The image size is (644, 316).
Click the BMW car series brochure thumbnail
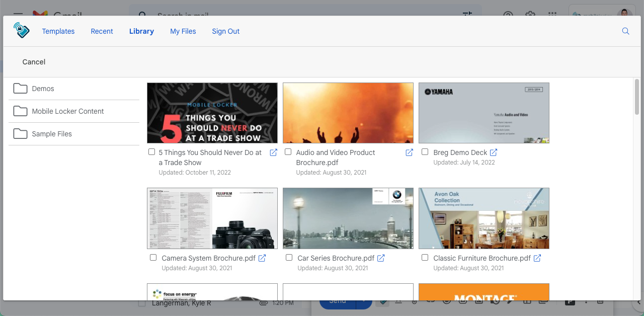point(348,218)
